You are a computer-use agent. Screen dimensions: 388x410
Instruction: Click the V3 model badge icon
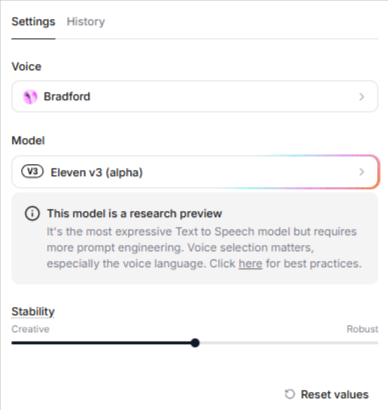click(32, 172)
